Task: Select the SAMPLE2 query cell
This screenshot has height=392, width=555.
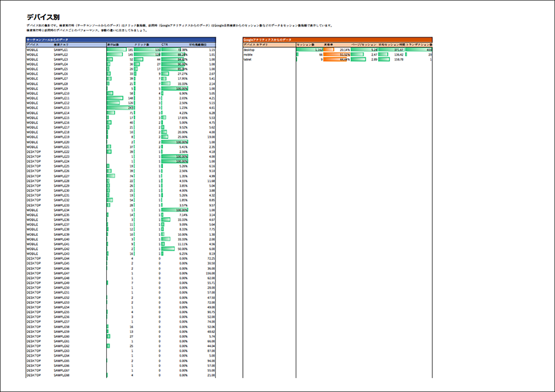Action: coord(61,55)
